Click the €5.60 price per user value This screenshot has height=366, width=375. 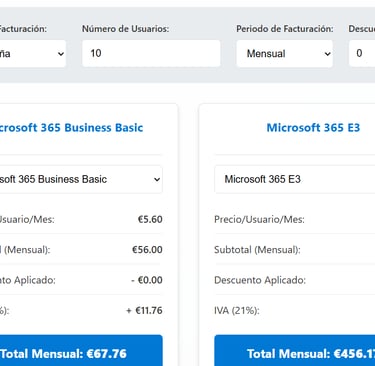(150, 219)
